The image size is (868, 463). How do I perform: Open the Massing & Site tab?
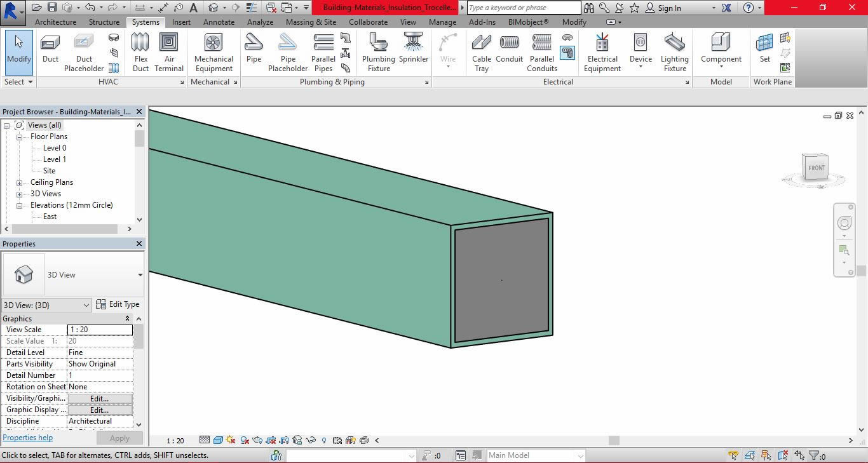pos(311,22)
